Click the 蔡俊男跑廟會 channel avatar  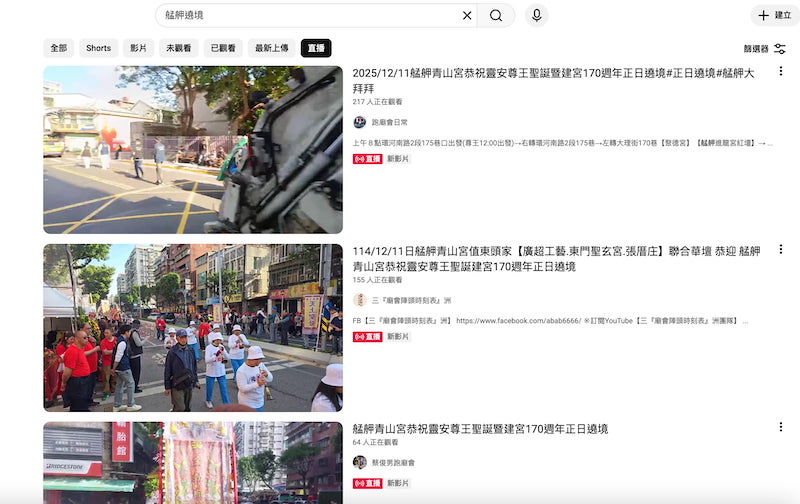tap(360, 463)
